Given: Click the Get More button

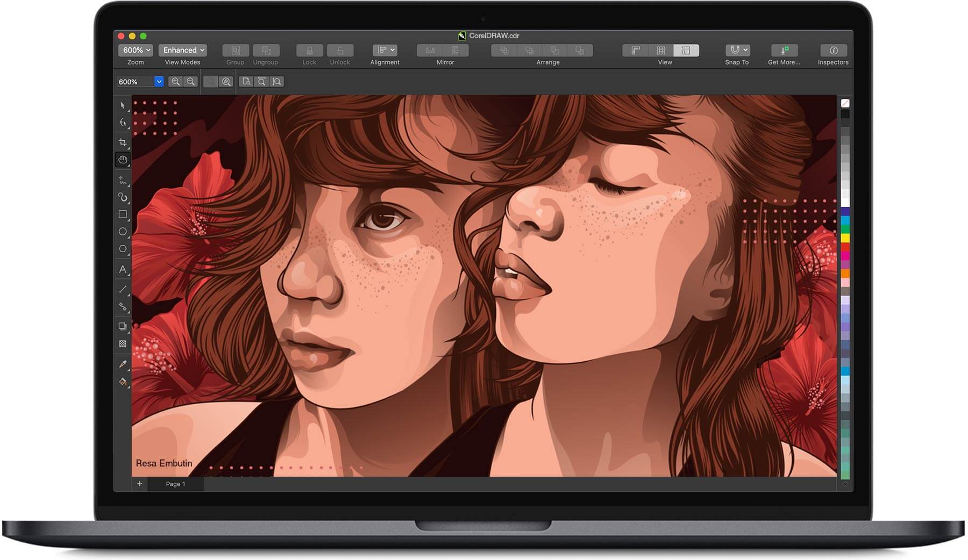Looking at the screenshot, I should pos(784,51).
